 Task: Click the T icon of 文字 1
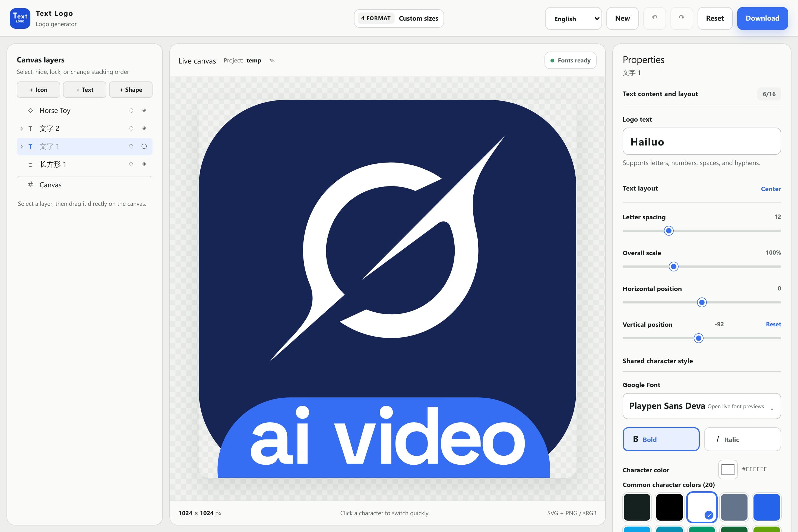point(30,147)
